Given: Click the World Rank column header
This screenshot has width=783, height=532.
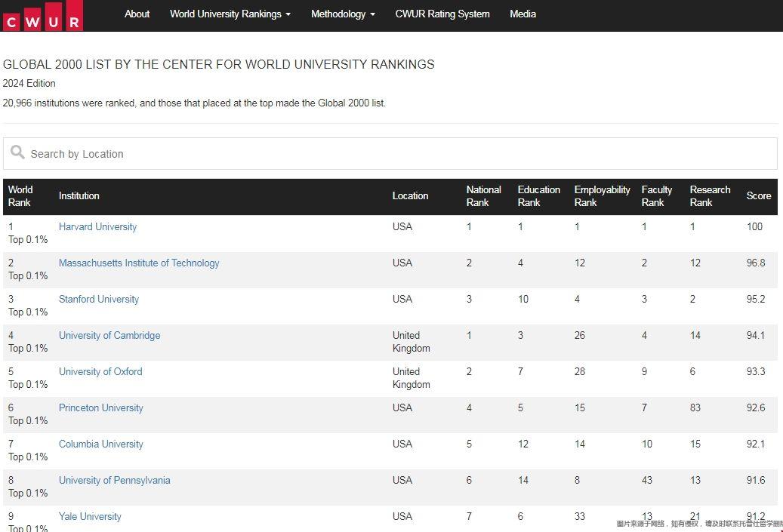Looking at the screenshot, I should pos(20,196).
